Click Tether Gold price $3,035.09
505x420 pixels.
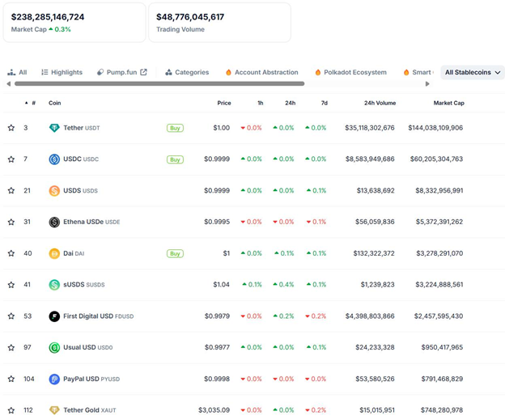click(x=214, y=410)
